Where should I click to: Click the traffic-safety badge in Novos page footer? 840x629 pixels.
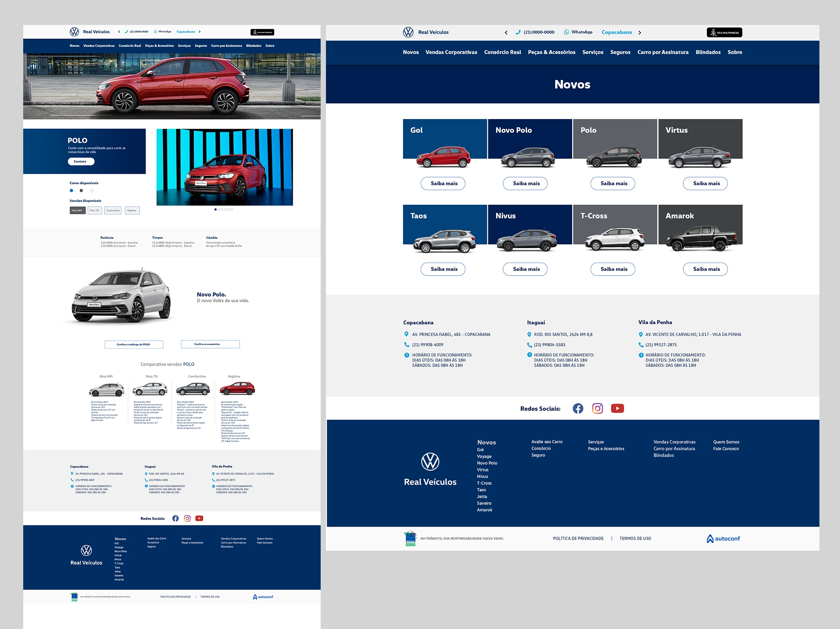pos(410,539)
